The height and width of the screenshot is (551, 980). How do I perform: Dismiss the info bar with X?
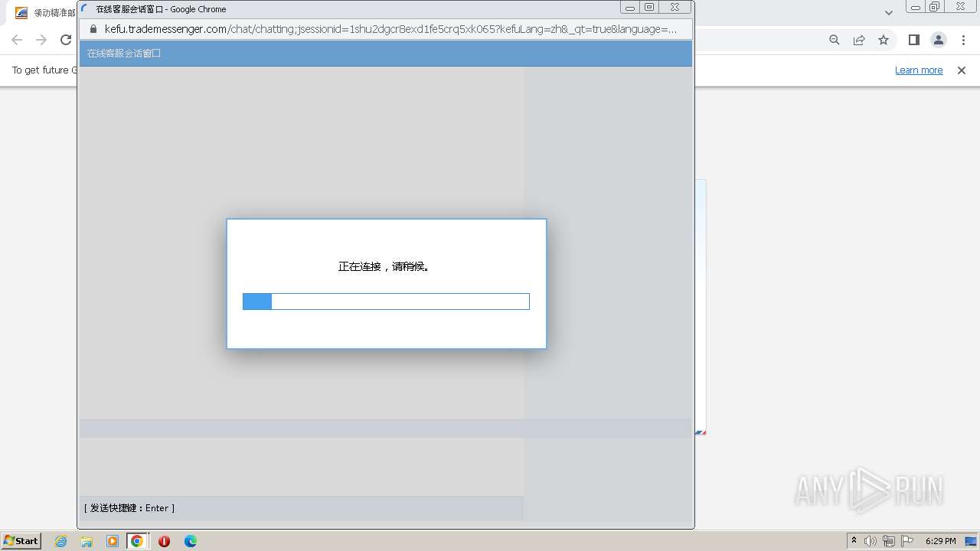[962, 70]
